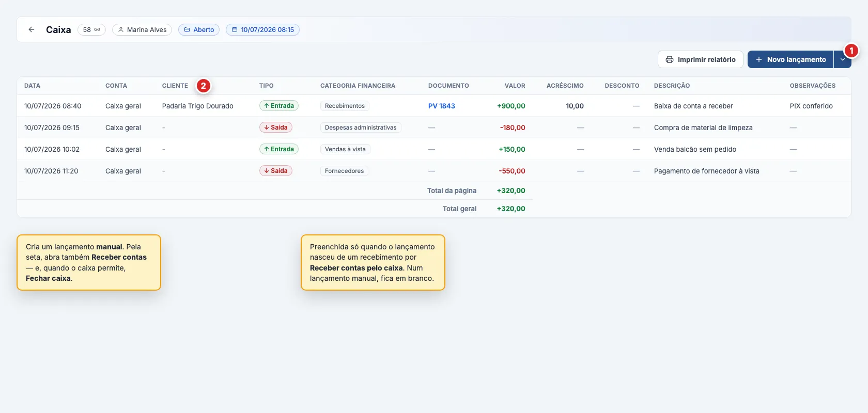The width and height of the screenshot is (868, 413).
Task: Click the Total geral label
Action: click(x=459, y=209)
